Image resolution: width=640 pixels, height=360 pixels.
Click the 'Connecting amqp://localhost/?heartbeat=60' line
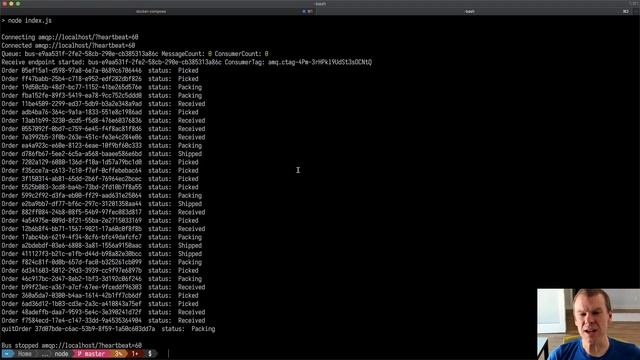point(70,37)
